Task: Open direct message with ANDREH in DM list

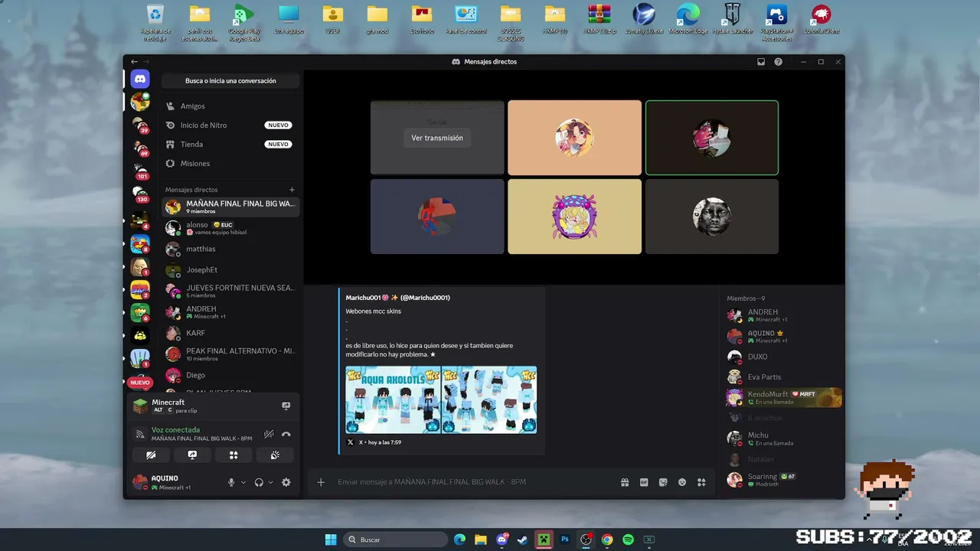Action: pyautogui.click(x=230, y=312)
